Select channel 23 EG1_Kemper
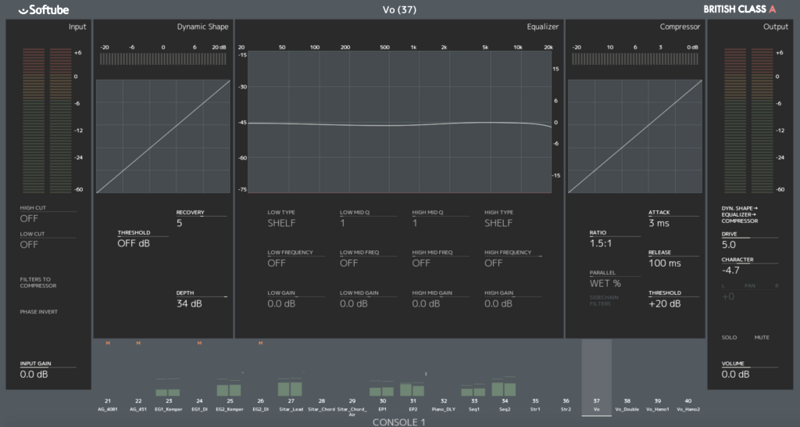 (x=169, y=405)
